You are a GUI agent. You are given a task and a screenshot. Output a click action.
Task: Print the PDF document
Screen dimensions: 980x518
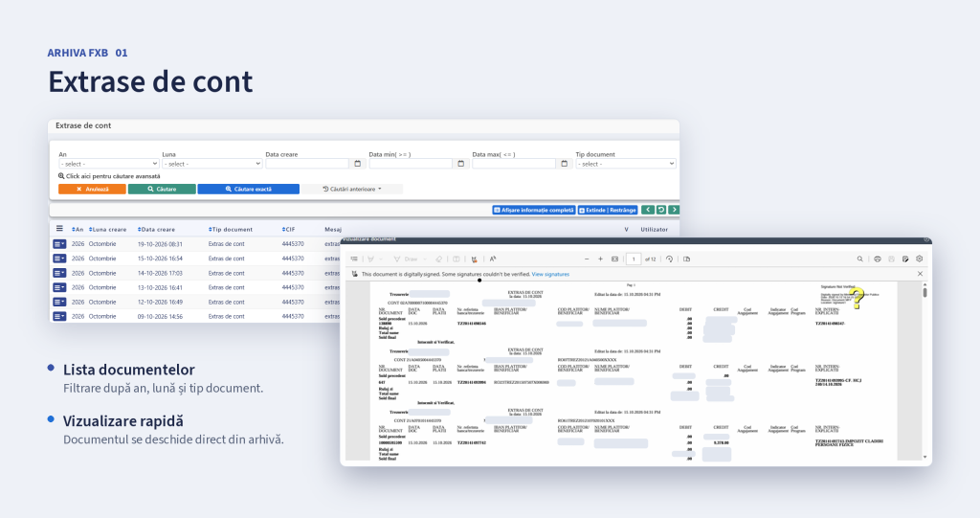[x=878, y=259]
